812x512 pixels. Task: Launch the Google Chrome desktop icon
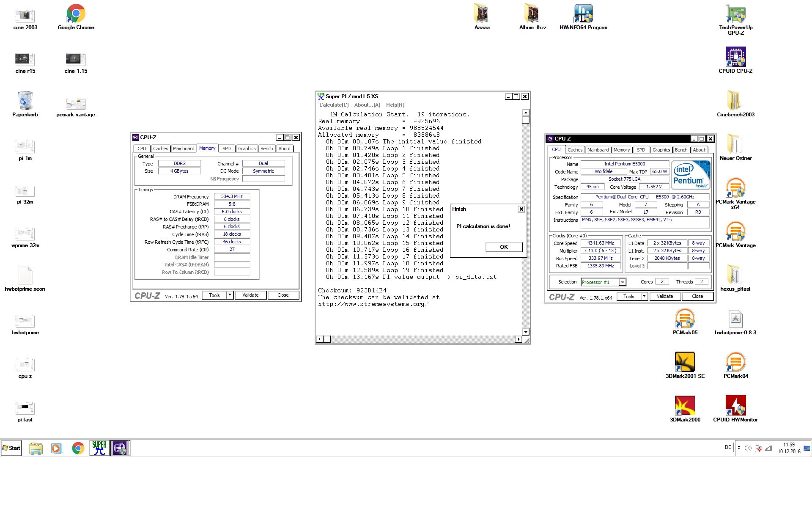tap(76, 18)
